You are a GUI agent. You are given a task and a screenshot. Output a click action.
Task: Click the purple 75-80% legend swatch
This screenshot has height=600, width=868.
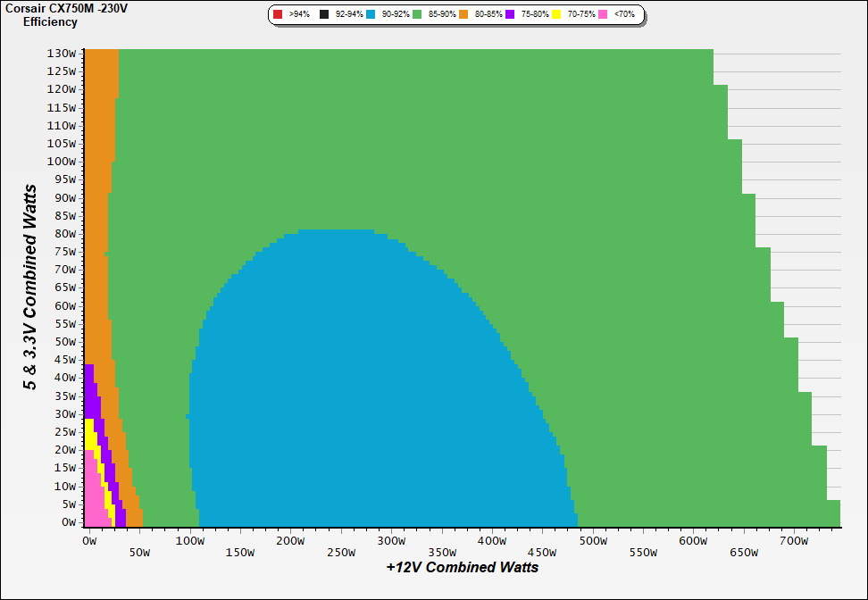tap(510, 14)
